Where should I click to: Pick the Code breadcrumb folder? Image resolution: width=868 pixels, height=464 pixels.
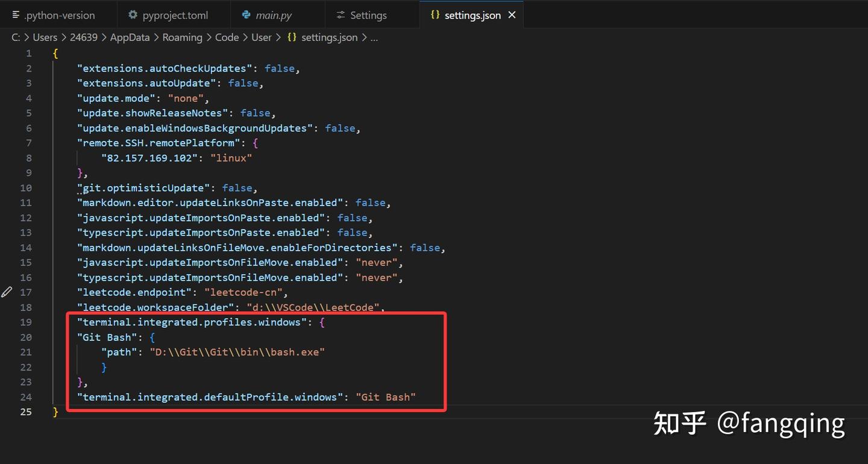tap(227, 37)
